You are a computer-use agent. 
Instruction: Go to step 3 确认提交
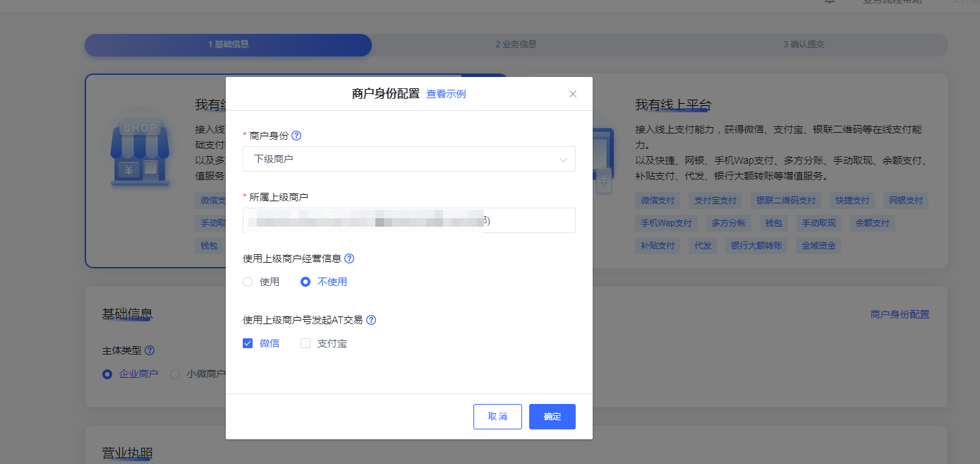(804, 44)
